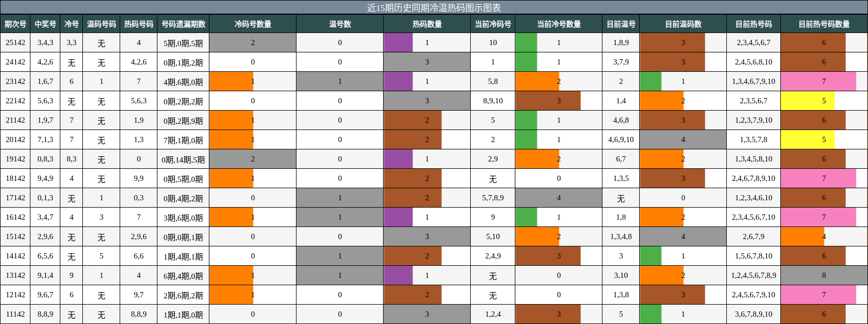The image size is (868, 324).
Task: Click the gray bar showing 8 in row 13142
Action: point(824,275)
